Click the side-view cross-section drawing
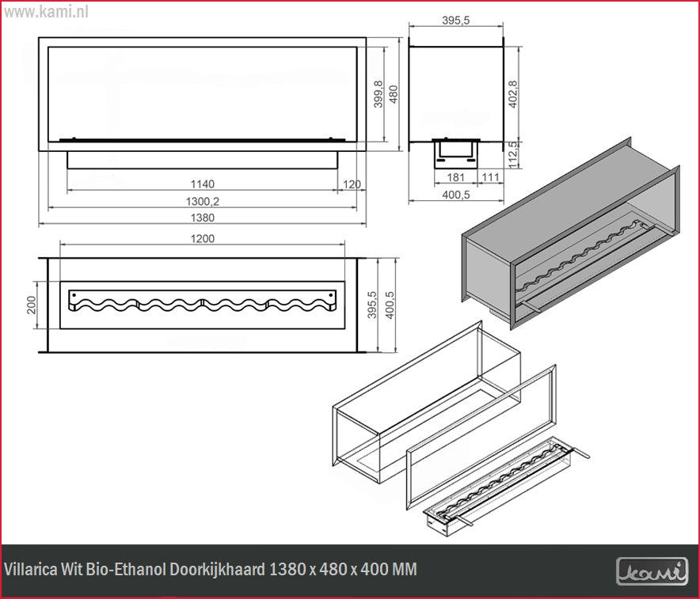This screenshot has height=599, width=700. click(x=457, y=93)
